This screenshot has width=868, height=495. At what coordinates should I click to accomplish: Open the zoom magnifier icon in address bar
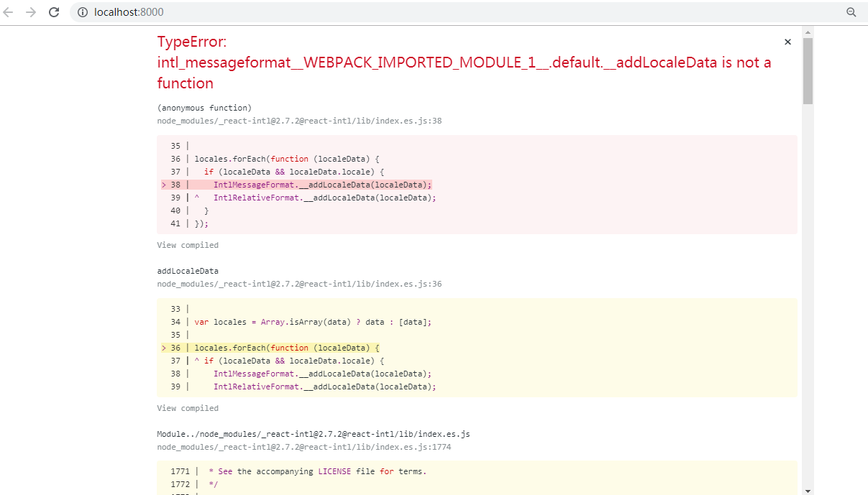(851, 12)
